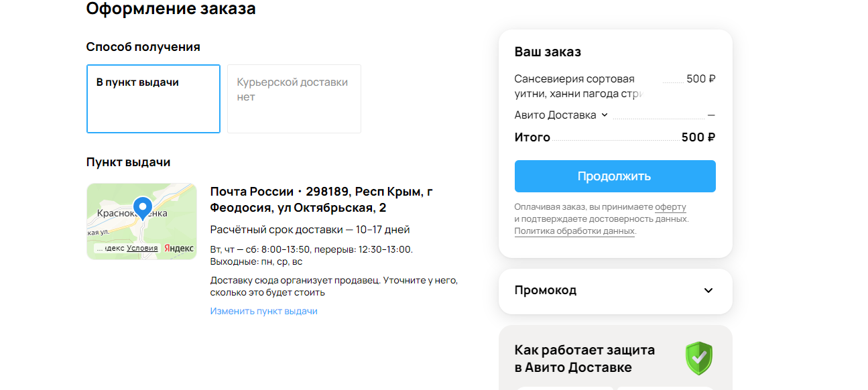Select the 'Курьерской доставки нет' option card
Viewport: 868px width, 390px height.
coord(294,99)
